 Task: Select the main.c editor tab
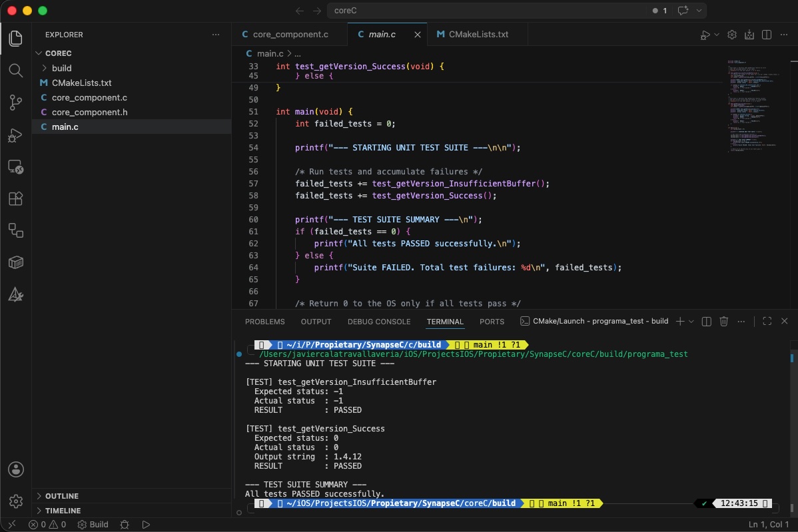382,34
